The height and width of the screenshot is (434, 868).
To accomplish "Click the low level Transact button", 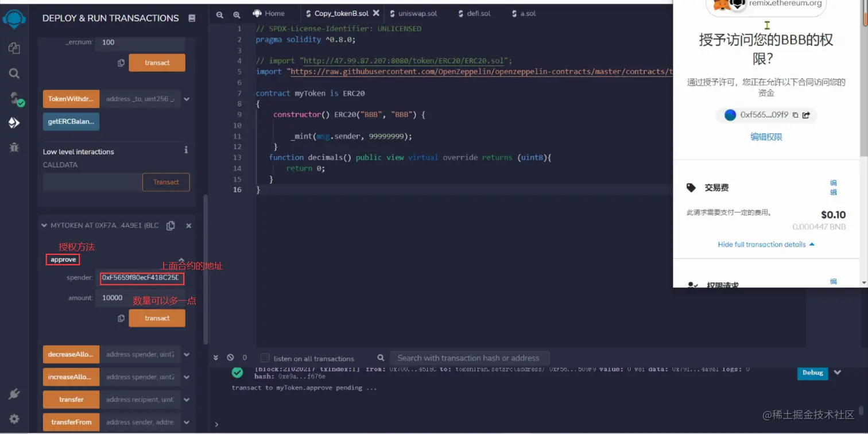I will pos(166,182).
